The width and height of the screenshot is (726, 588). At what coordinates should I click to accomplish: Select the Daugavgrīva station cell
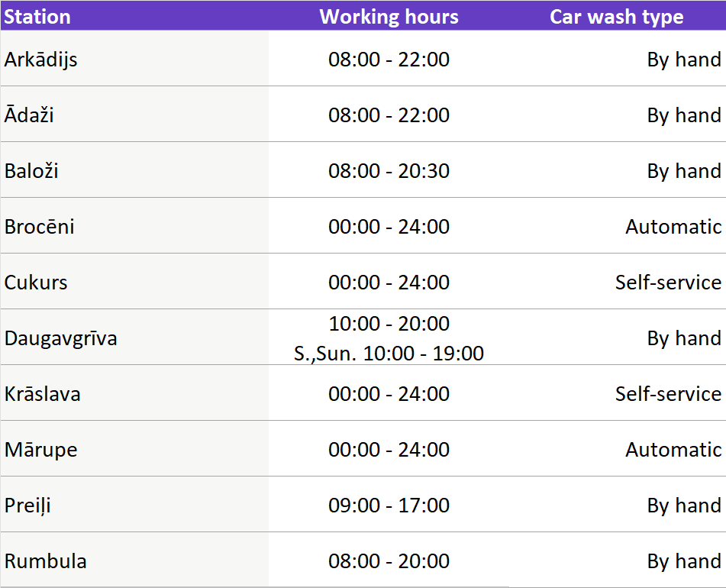click(61, 338)
